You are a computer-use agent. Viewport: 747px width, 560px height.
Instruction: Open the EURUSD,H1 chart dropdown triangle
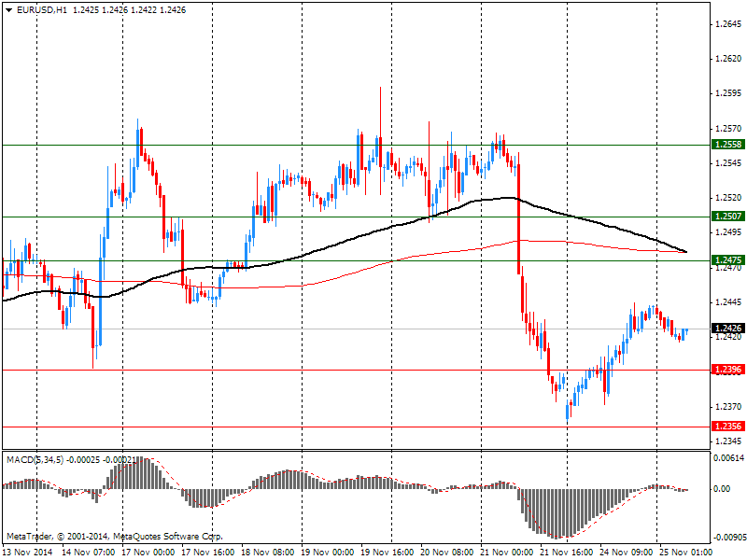click(x=9, y=10)
